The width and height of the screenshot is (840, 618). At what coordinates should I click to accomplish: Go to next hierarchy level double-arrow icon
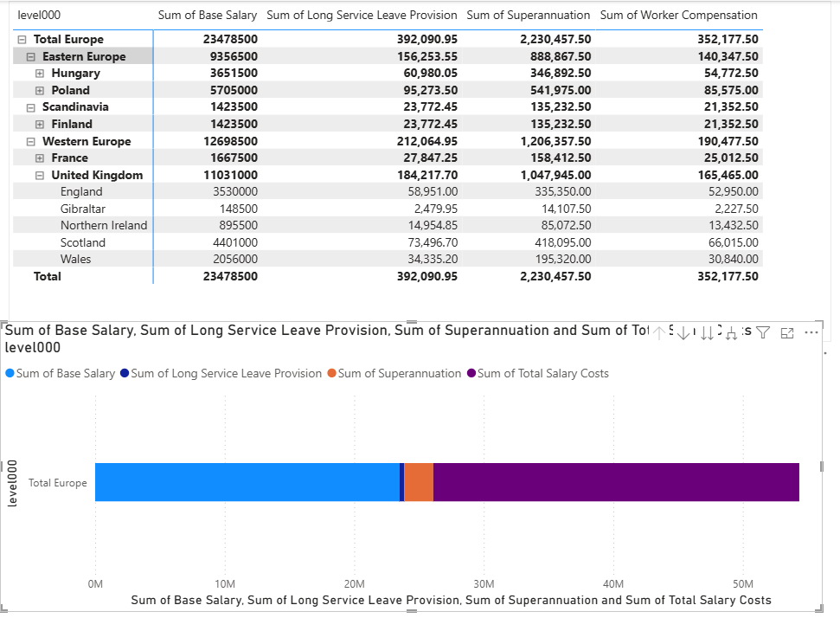(707, 333)
